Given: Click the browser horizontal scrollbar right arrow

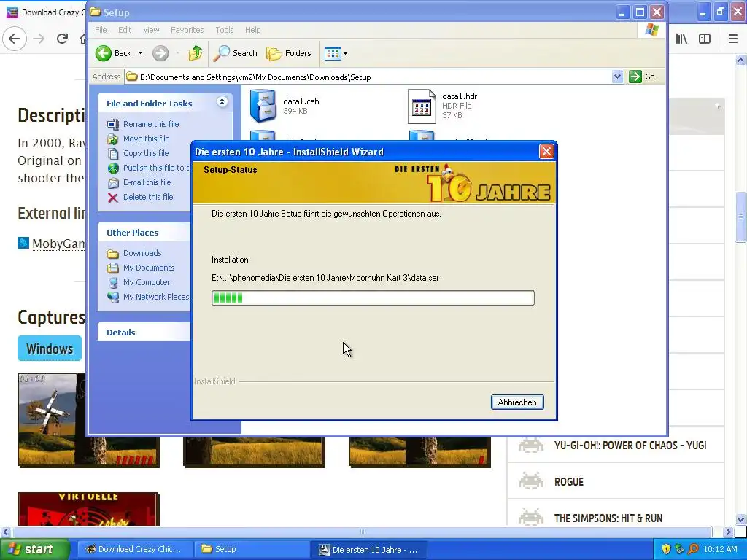Looking at the screenshot, I should (729, 532).
